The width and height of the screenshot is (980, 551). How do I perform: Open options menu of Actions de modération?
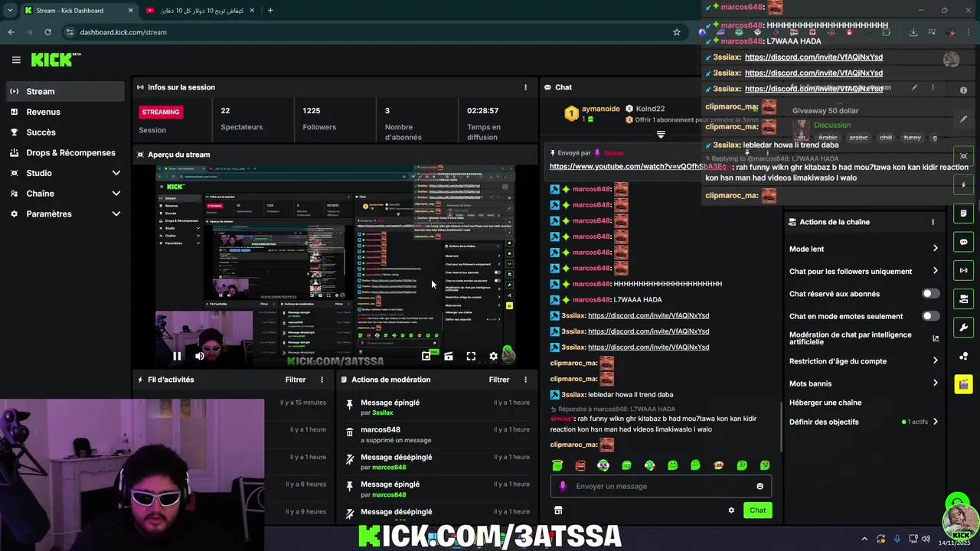pos(525,380)
